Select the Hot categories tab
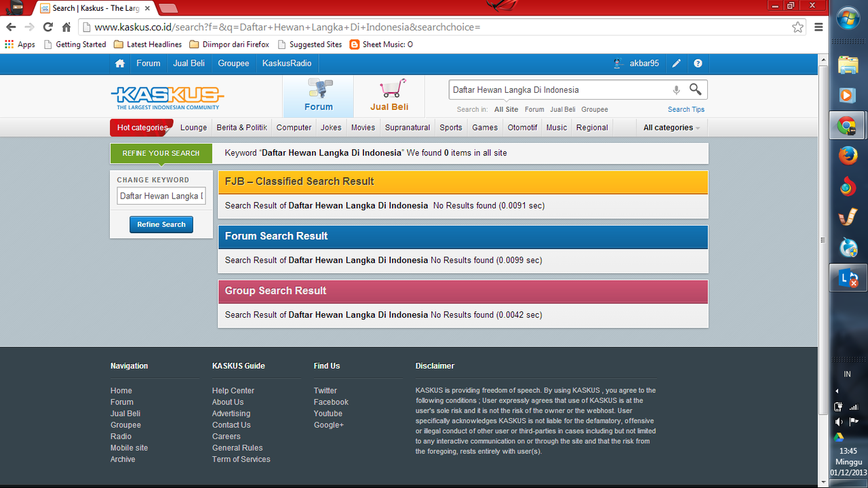The height and width of the screenshot is (488, 868). coord(142,127)
